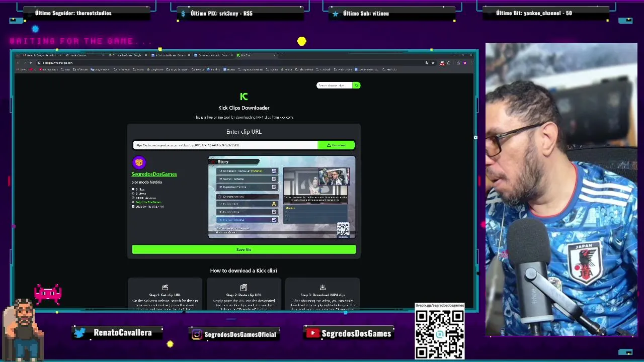Click the YouTube icon next to SegredosDosGames

[x=313, y=333]
